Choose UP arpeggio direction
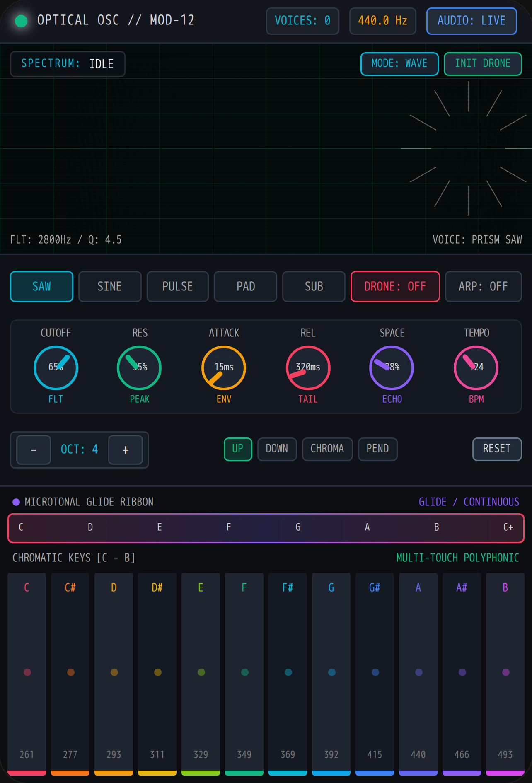 coord(238,449)
